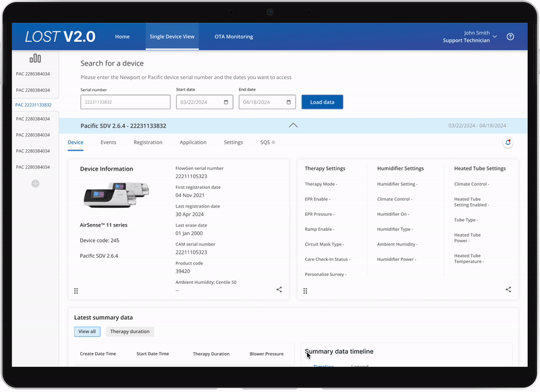Focus the Serial number input field
The image size is (540, 392).
(x=126, y=102)
